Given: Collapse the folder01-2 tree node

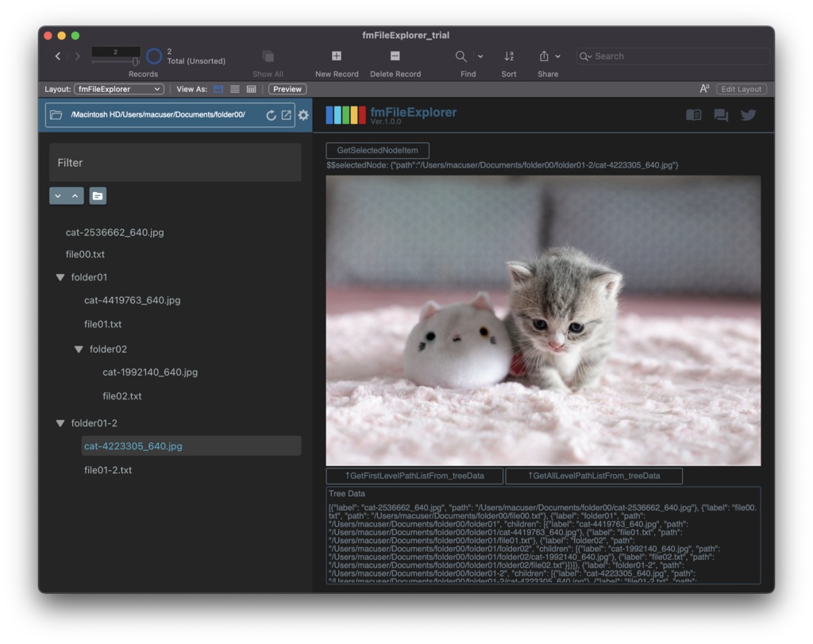Looking at the screenshot, I should [60, 423].
